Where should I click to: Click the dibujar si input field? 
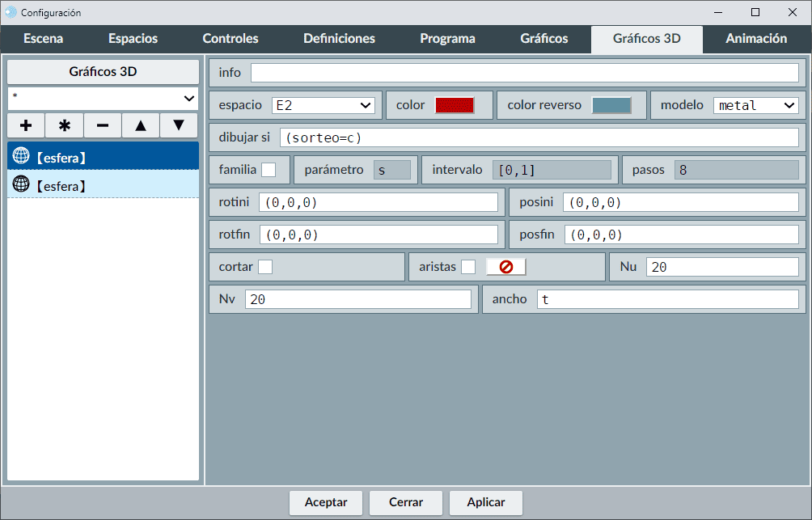[539, 137]
